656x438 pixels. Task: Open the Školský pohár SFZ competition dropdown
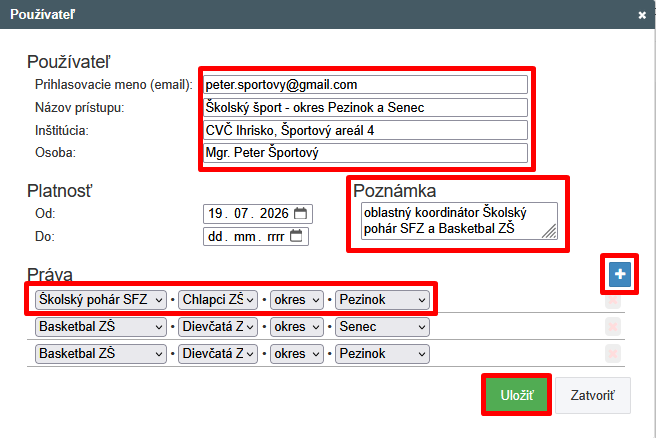click(x=101, y=300)
